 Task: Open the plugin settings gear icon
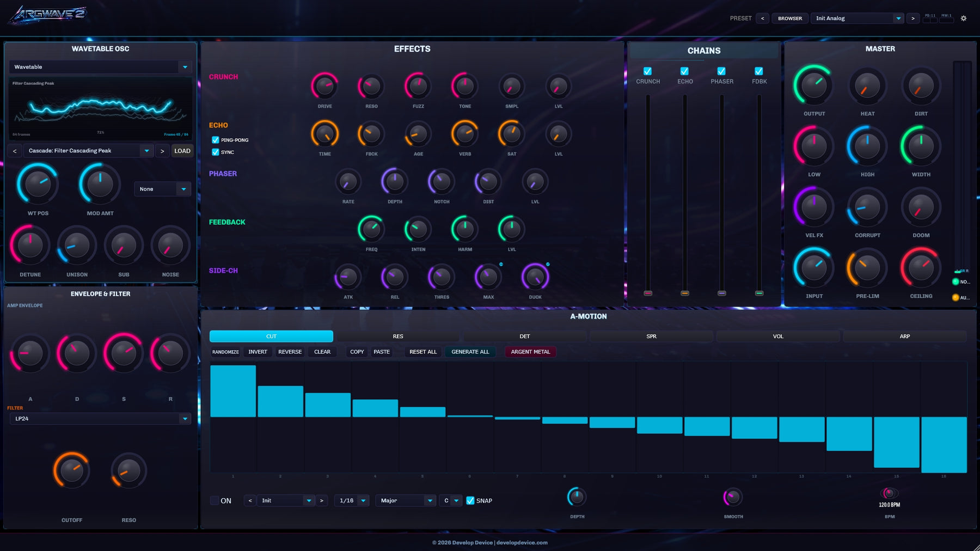(964, 18)
